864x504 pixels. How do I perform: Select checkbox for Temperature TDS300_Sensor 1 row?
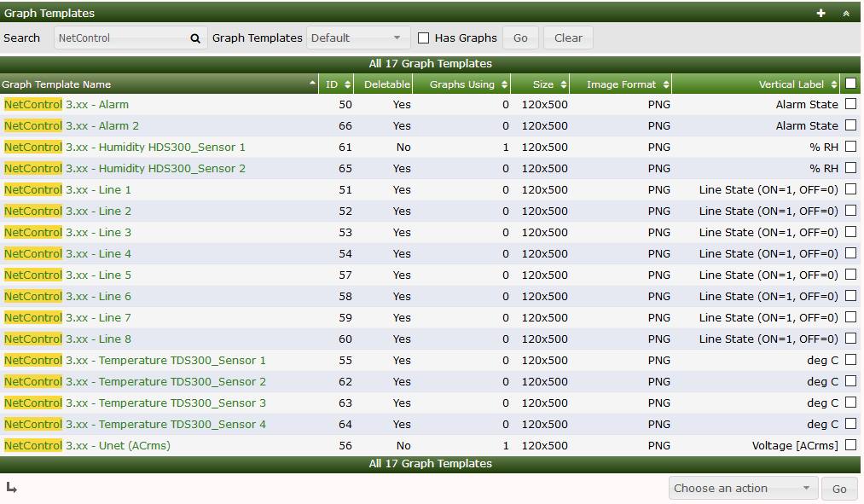850,359
